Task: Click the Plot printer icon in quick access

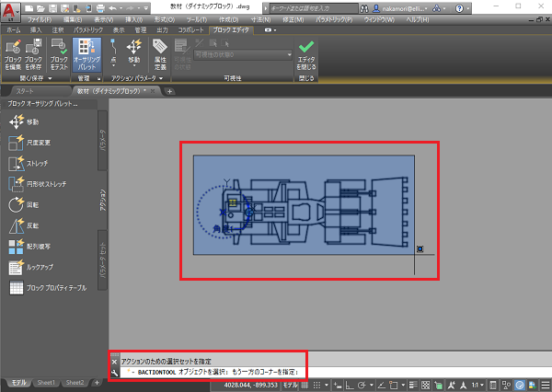Action: pyautogui.click(x=100, y=8)
